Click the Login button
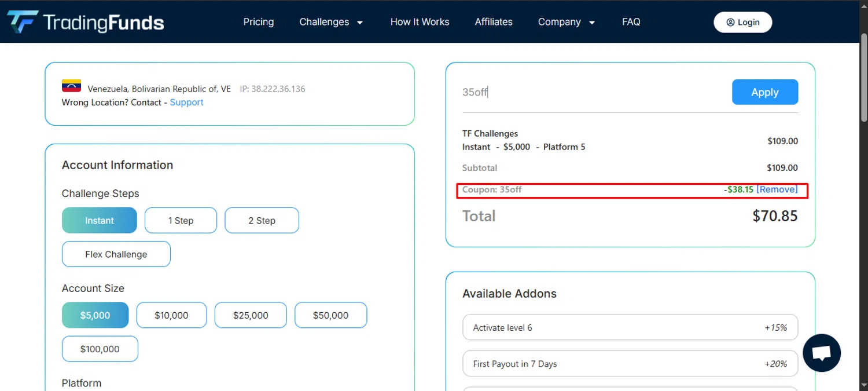 (x=743, y=22)
